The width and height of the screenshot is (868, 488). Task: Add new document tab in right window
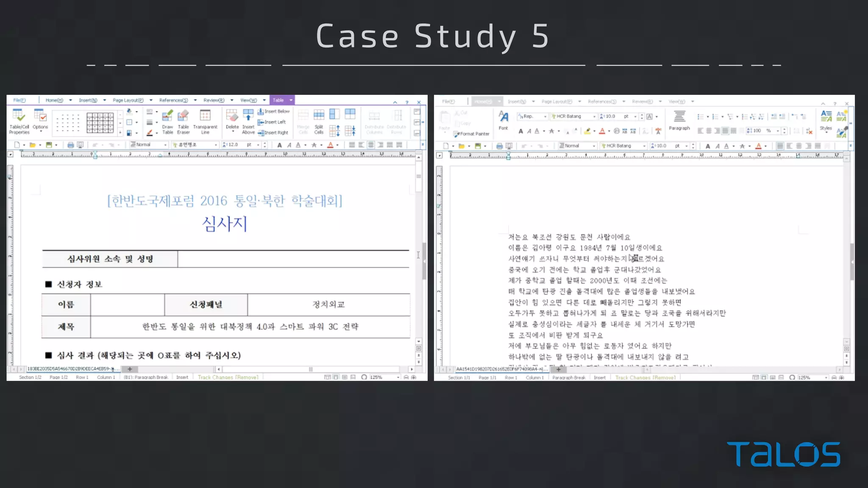[558, 369]
